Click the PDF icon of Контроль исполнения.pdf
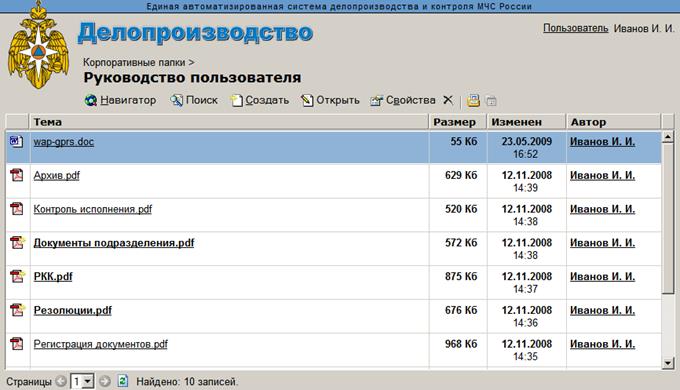 coord(16,209)
